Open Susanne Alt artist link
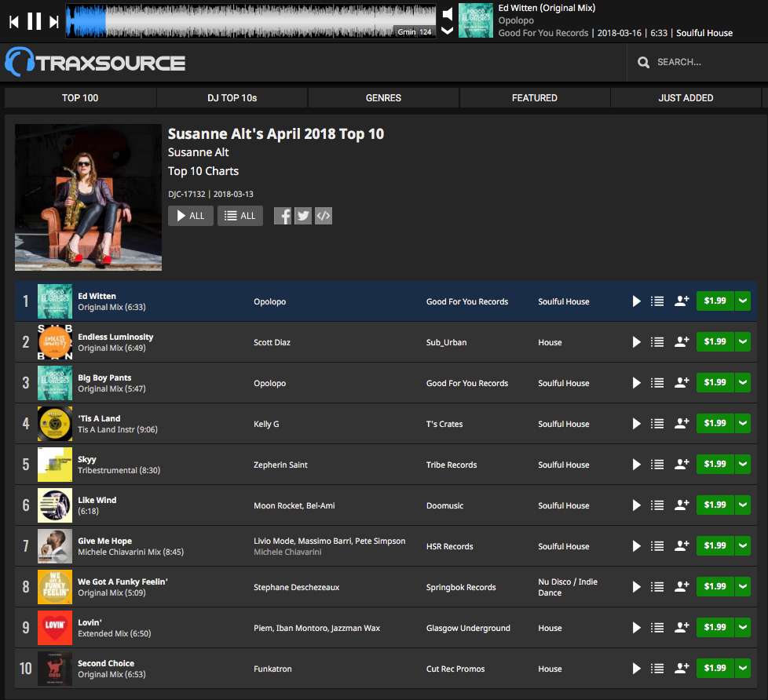Screen dimensions: 768x700 click(x=199, y=152)
